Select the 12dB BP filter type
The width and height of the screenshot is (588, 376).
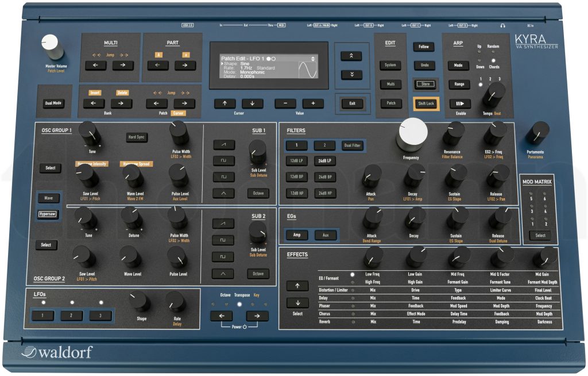pyautogui.click(x=297, y=177)
